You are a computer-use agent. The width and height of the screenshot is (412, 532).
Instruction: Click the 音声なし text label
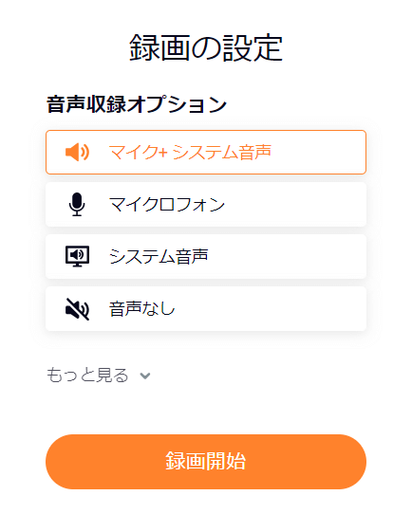[x=142, y=309]
